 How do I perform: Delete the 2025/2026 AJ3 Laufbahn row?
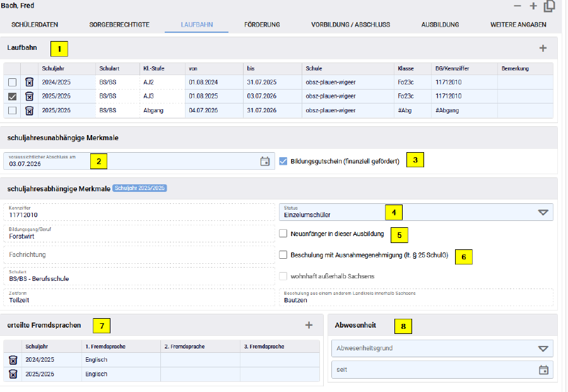point(29,96)
